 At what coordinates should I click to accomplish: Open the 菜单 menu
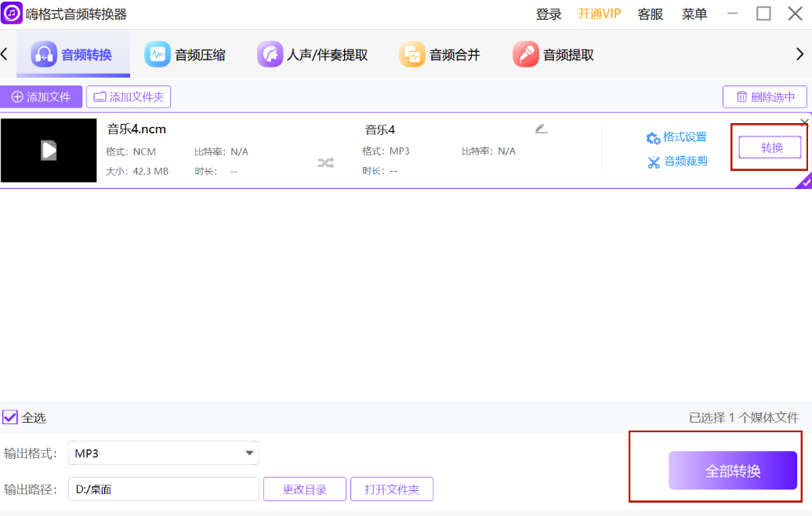coord(694,13)
